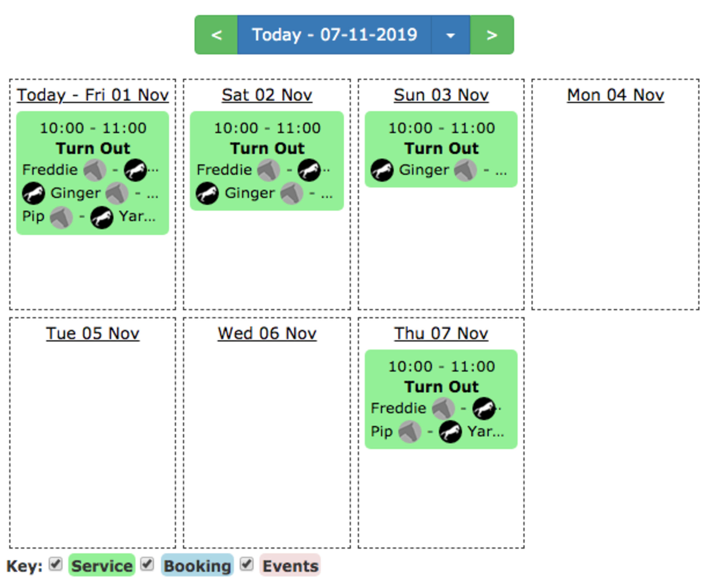711x588 pixels.
Task: Open the date dropdown caret
Action: click(451, 35)
